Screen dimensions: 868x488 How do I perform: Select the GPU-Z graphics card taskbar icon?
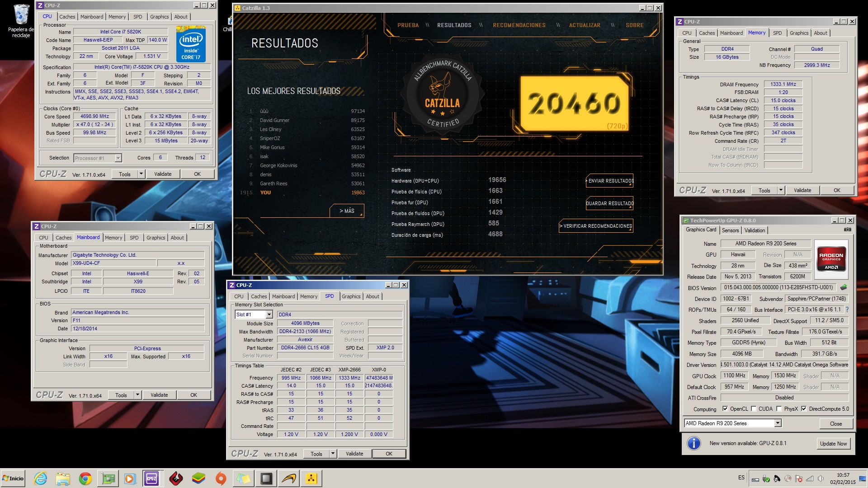point(108,479)
